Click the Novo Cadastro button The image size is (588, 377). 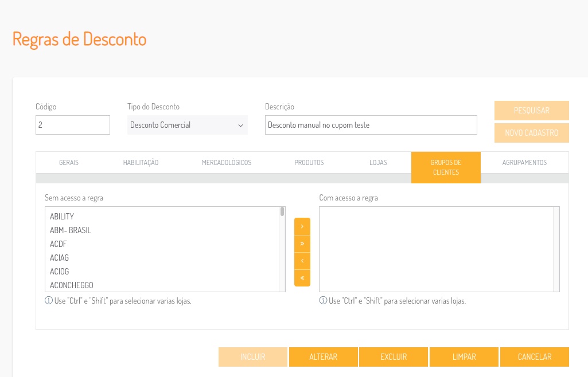click(531, 133)
